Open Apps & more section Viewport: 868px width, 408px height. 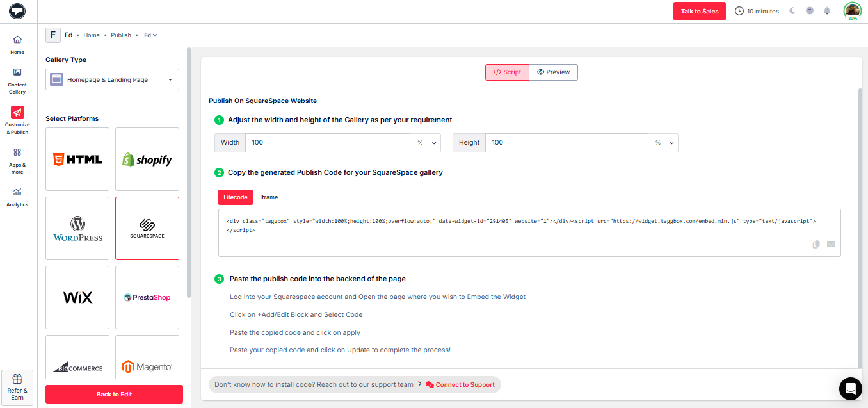[x=17, y=160]
